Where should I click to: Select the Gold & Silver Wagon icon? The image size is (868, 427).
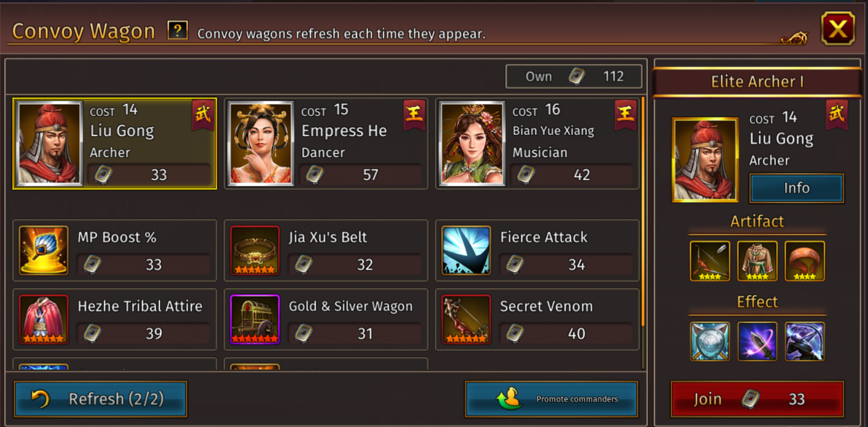pyautogui.click(x=255, y=319)
